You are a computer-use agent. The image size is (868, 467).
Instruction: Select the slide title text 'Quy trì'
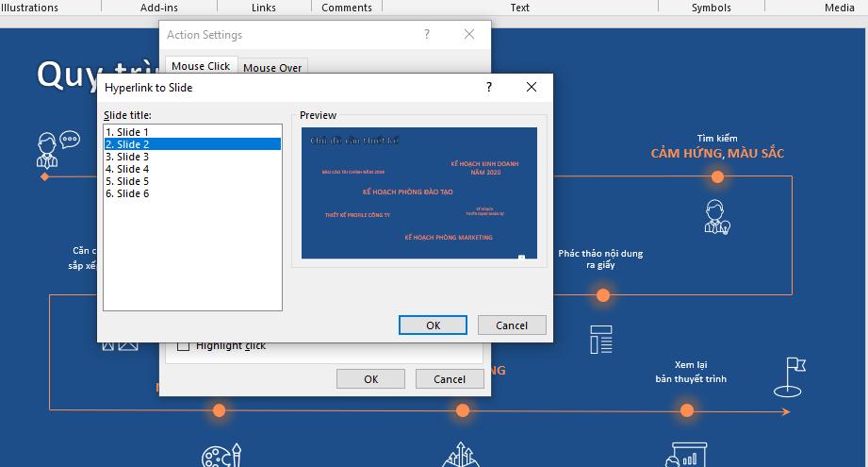[98, 74]
